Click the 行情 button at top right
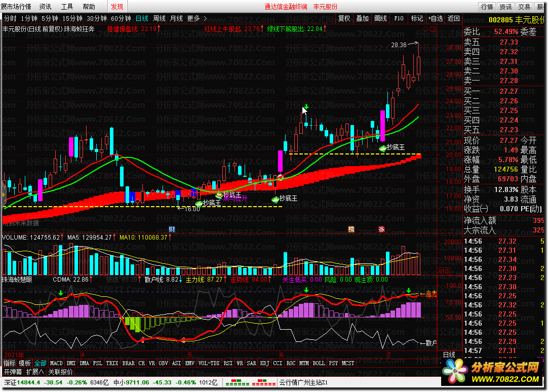This screenshot has width=549, height=392. click(487, 7)
